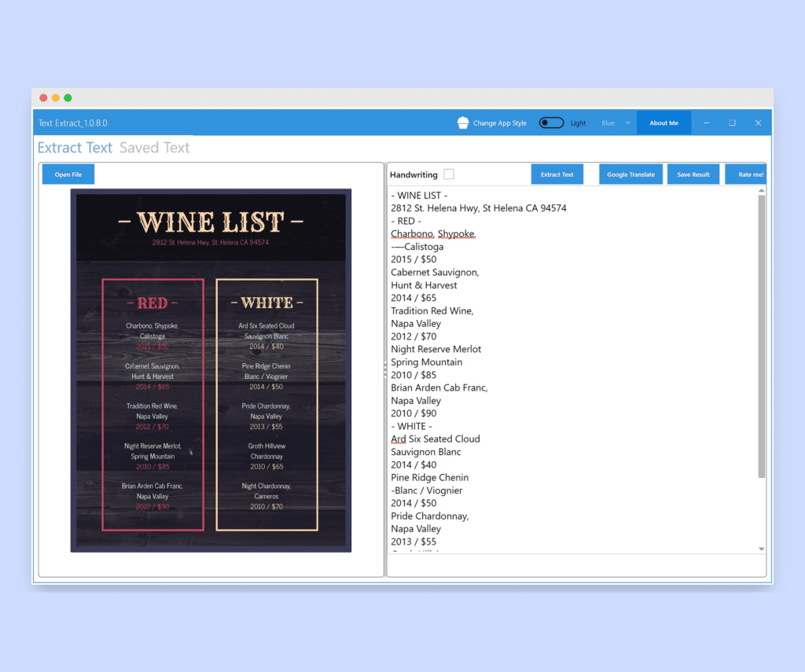Click the Rate me! button
Screen dimensions: 805x672
747,174
